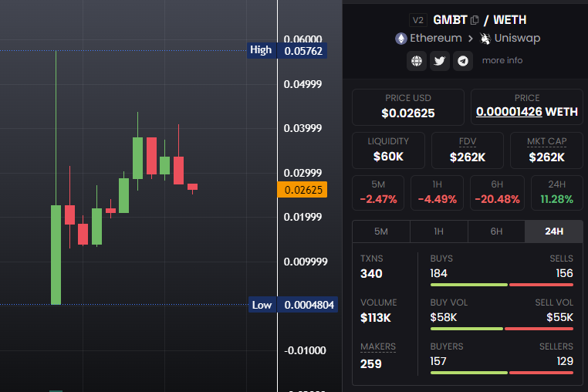The height and width of the screenshot is (392, 588).
Task: Click the VOLUME value $113K
Action: [375, 318]
